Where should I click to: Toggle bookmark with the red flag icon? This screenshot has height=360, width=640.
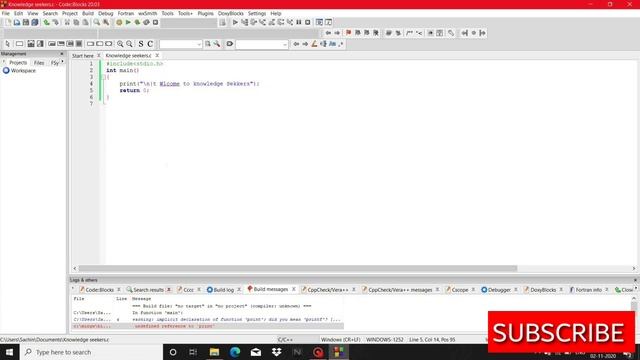pos(348,33)
